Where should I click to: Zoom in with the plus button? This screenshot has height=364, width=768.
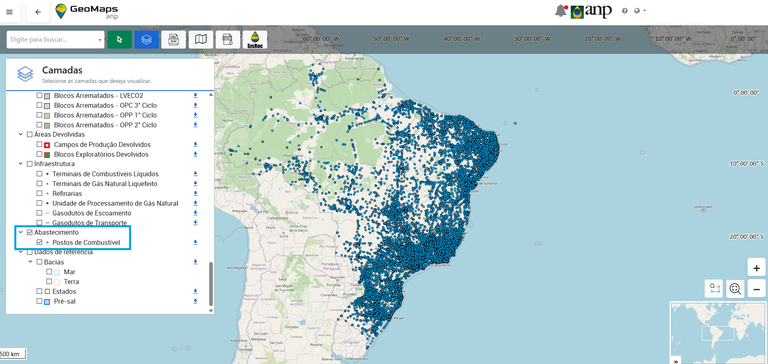point(756,268)
